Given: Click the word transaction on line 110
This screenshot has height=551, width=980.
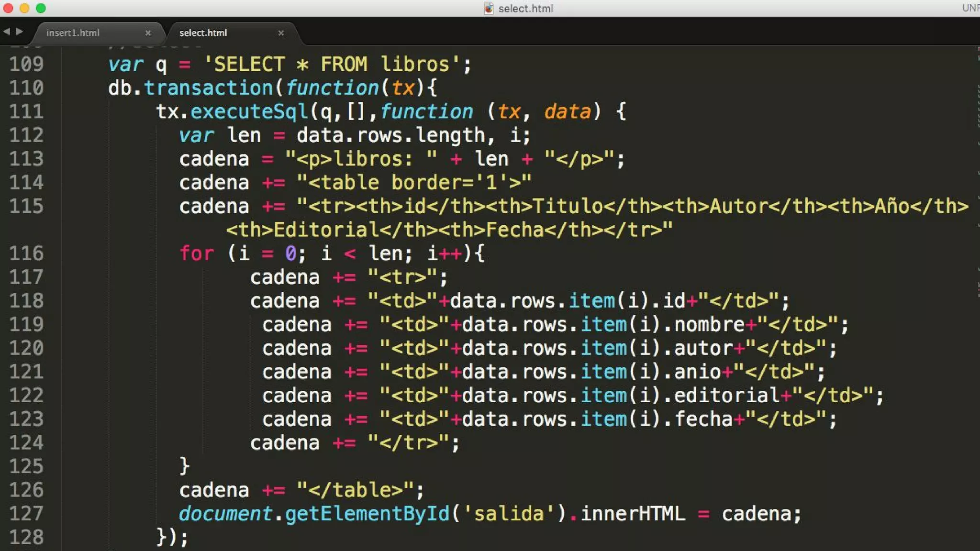Looking at the screenshot, I should tap(209, 88).
